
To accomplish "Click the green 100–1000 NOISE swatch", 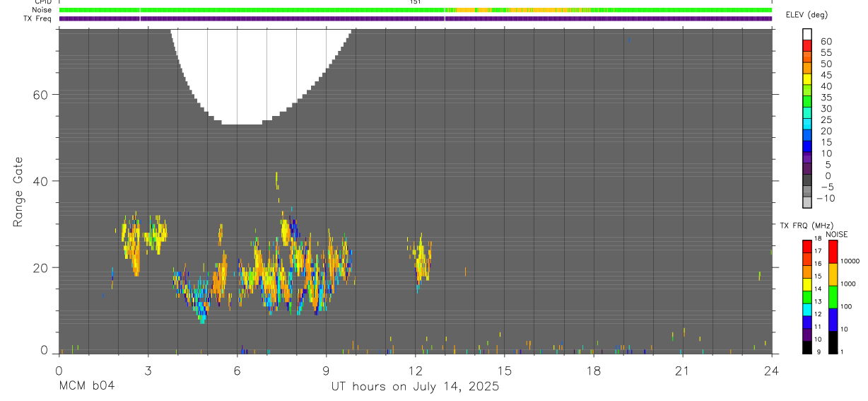I will (833, 296).
